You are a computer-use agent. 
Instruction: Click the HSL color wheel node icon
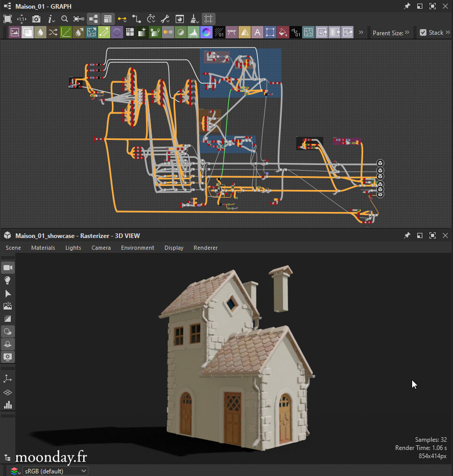tap(206, 33)
